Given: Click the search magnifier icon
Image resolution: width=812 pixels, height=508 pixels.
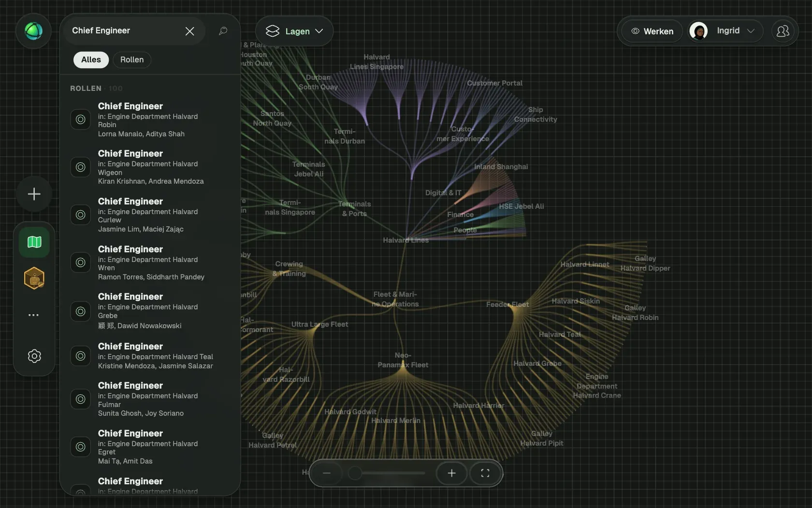Looking at the screenshot, I should point(223,31).
